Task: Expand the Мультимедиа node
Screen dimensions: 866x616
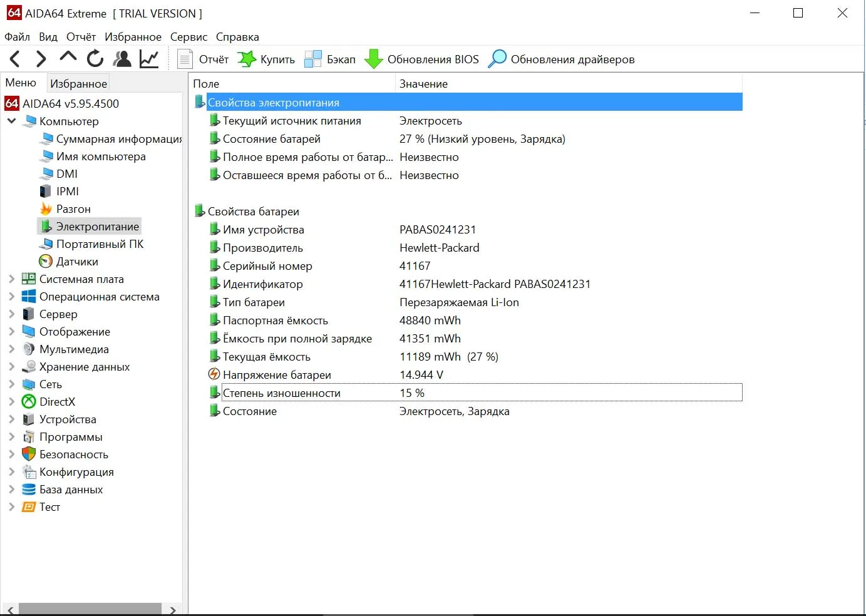Action: [x=11, y=349]
